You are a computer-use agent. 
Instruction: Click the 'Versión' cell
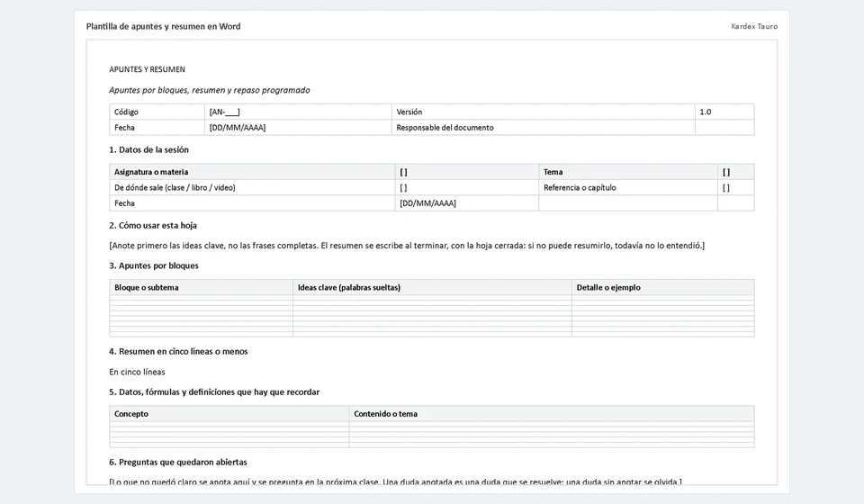point(544,112)
